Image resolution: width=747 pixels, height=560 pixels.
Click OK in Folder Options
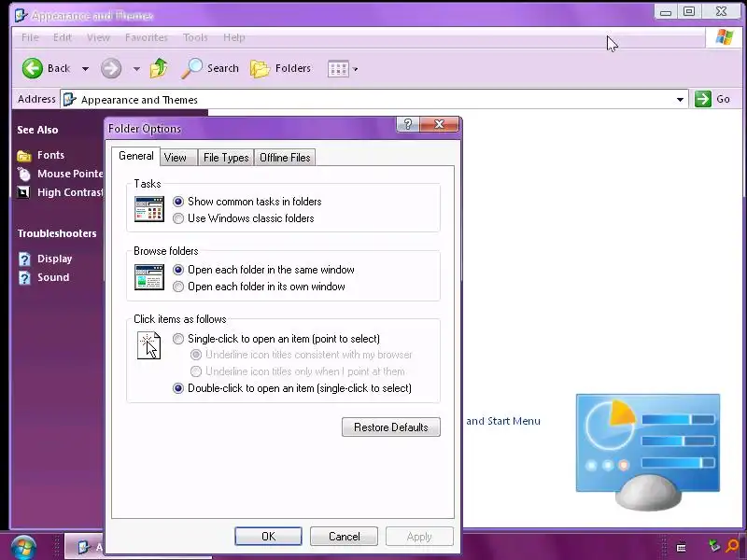(x=268, y=537)
